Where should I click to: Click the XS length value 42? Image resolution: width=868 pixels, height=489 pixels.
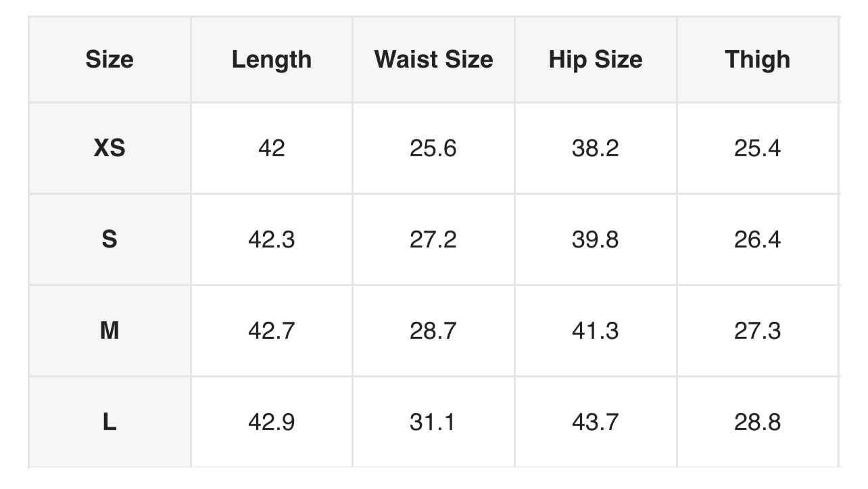pos(272,148)
